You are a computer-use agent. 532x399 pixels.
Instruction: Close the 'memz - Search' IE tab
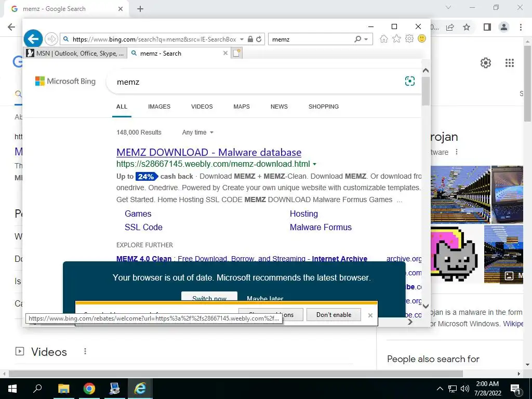coord(225,53)
